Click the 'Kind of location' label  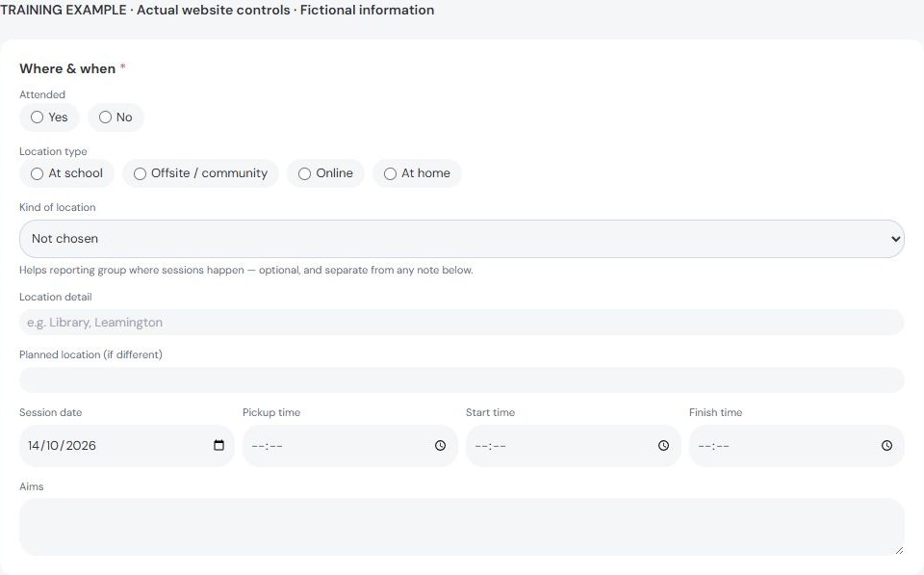click(x=57, y=208)
